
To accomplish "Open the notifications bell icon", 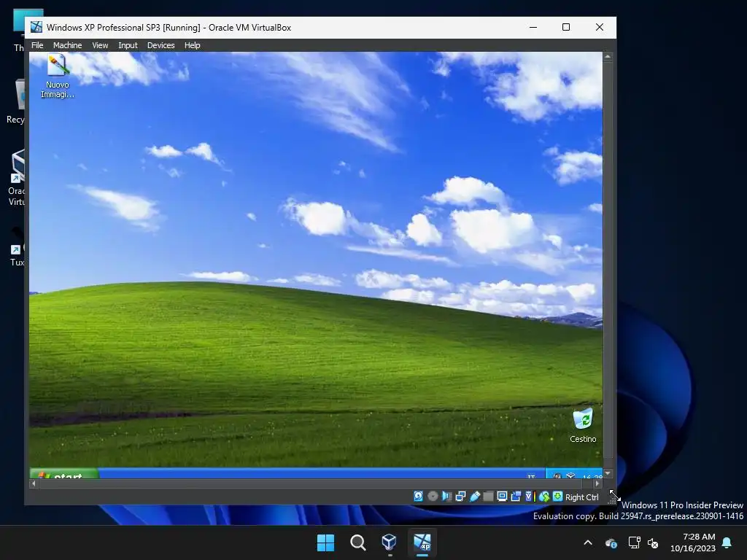I will 727,542.
